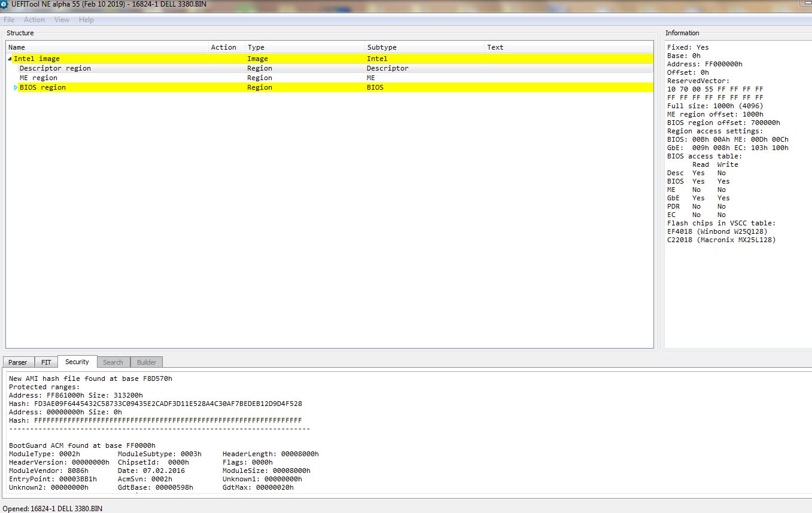Click the 'ME' subtype cell in the tree

pos(371,78)
